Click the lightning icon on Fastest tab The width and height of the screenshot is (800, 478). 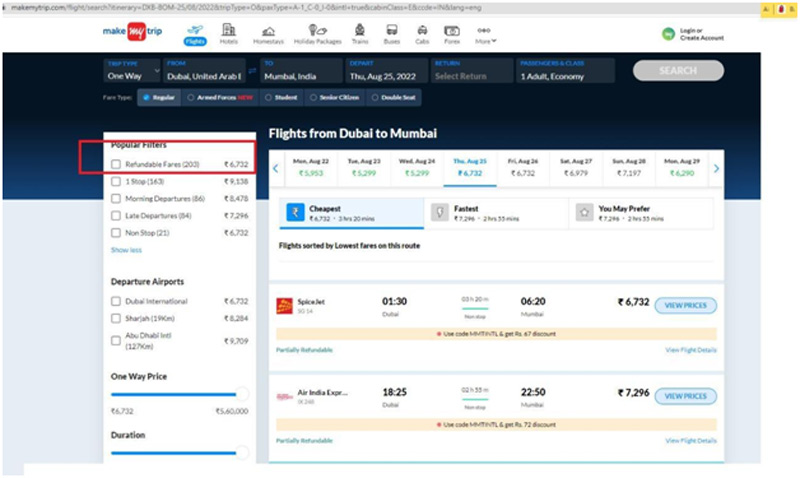pyautogui.click(x=440, y=212)
